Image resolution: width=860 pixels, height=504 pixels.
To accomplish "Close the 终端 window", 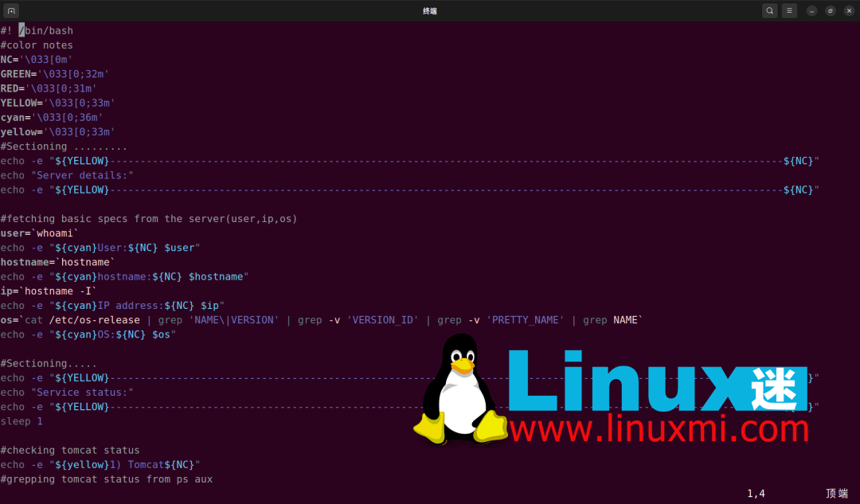I will coord(848,10).
